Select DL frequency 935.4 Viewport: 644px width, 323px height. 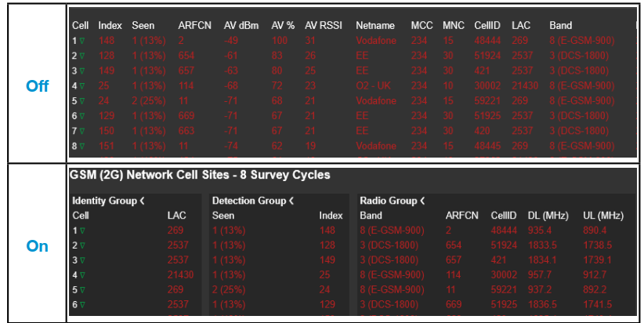point(540,230)
